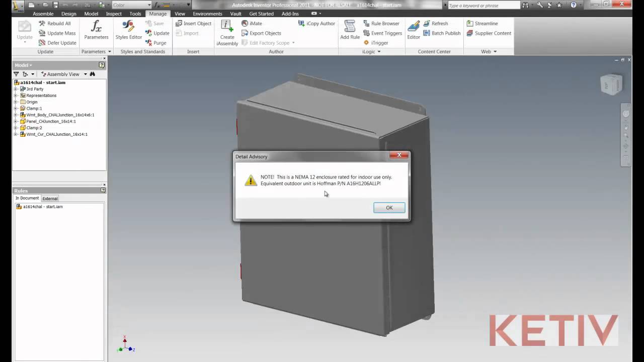Switch to the Inspect ribbon tab

114,14
